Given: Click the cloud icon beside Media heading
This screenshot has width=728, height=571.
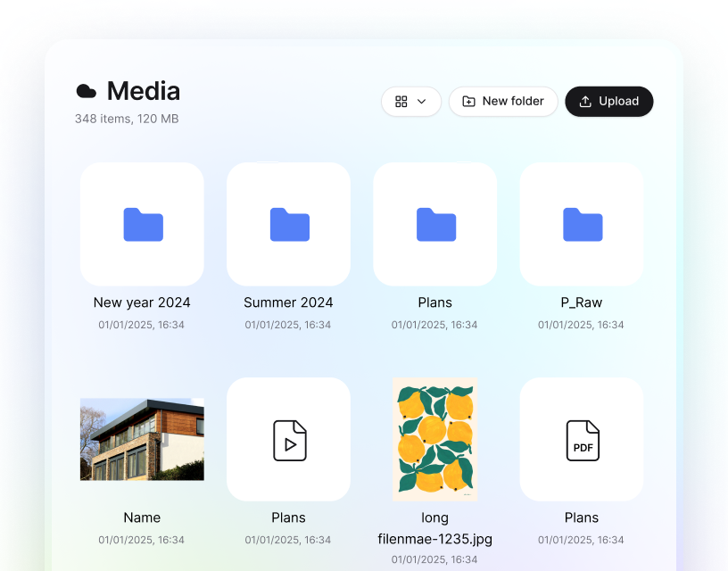Looking at the screenshot, I should click(85, 90).
